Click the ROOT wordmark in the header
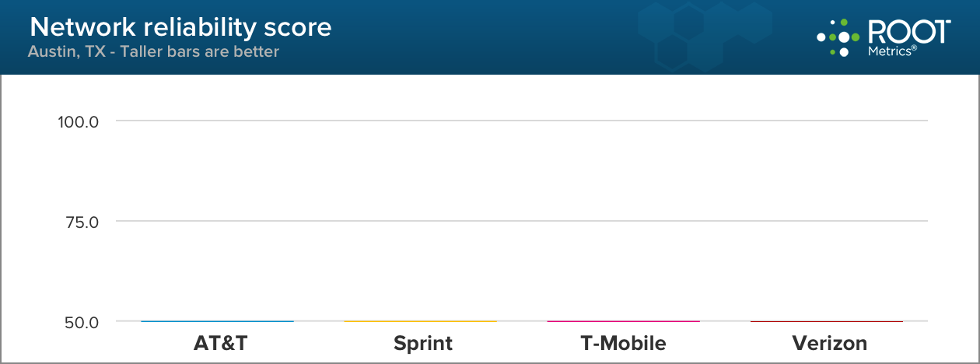This screenshot has width=980, height=364. 908,31
